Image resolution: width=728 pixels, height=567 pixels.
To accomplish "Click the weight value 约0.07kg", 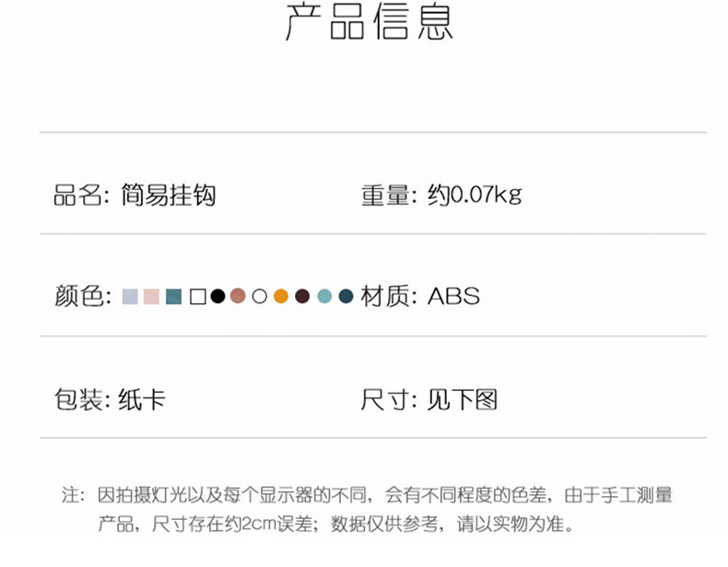I will point(475,195).
